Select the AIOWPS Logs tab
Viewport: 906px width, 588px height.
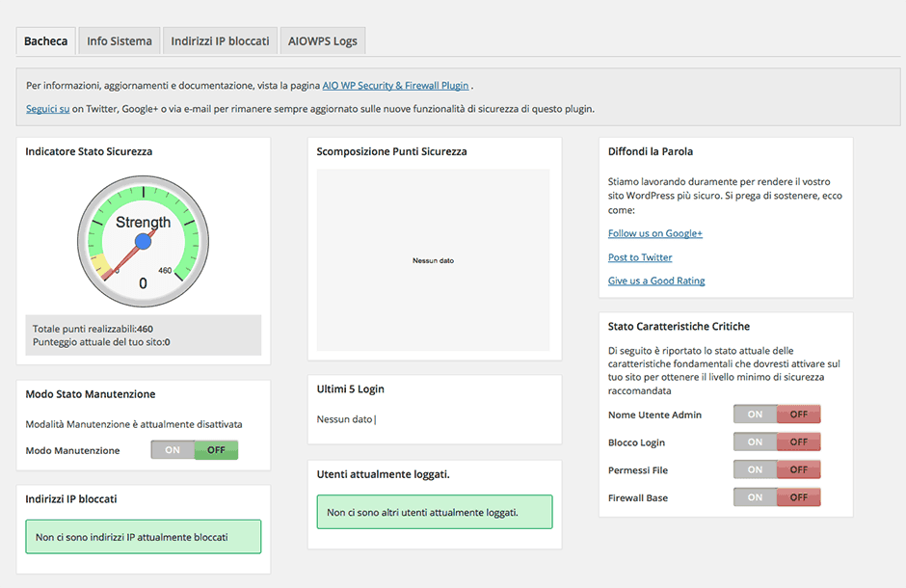point(322,41)
